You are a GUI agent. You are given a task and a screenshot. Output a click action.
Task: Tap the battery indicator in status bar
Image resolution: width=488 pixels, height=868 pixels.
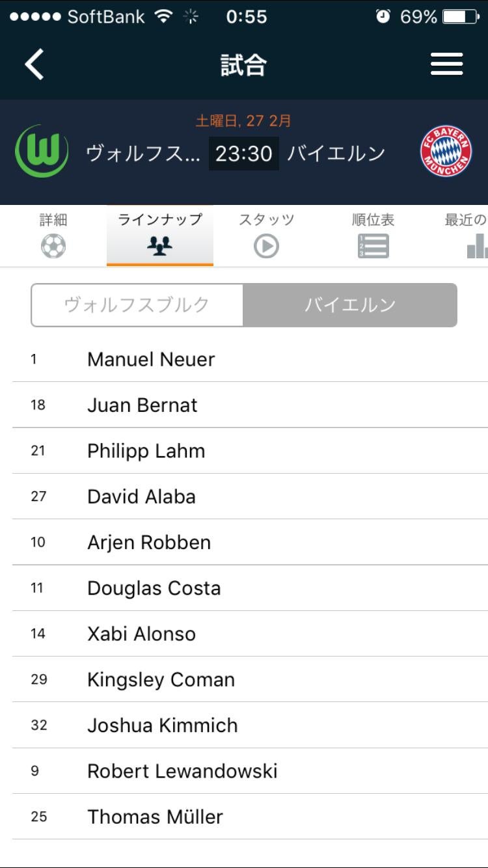(x=460, y=17)
